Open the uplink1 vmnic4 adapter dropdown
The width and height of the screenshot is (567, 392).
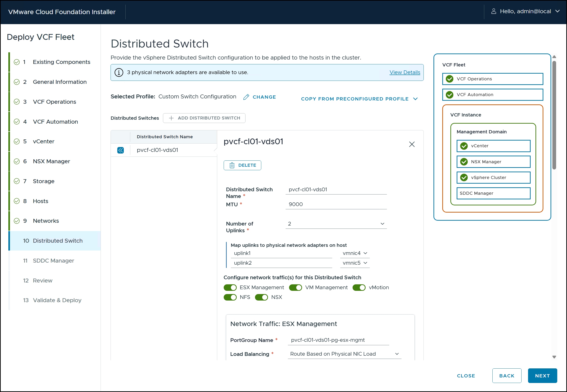click(x=355, y=253)
